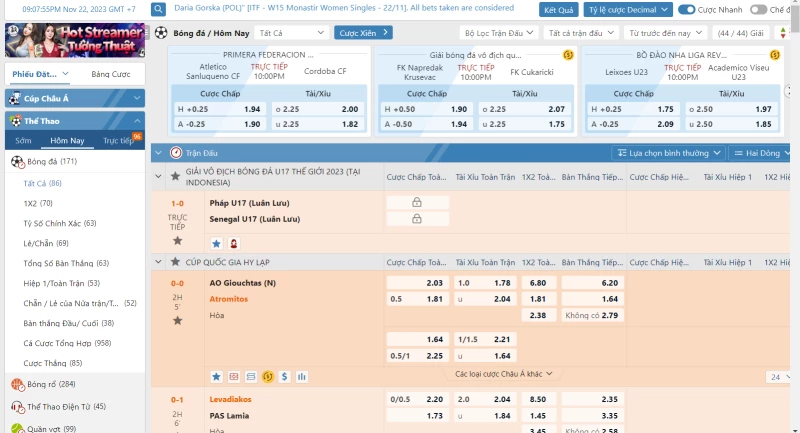Open Tỷ Số Chính Xác (63) in sidebar
The width and height of the screenshot is (800, 433).
coord(60,223)
